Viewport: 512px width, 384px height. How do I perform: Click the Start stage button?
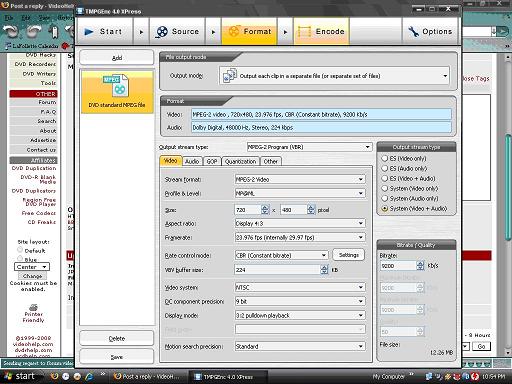105,31
